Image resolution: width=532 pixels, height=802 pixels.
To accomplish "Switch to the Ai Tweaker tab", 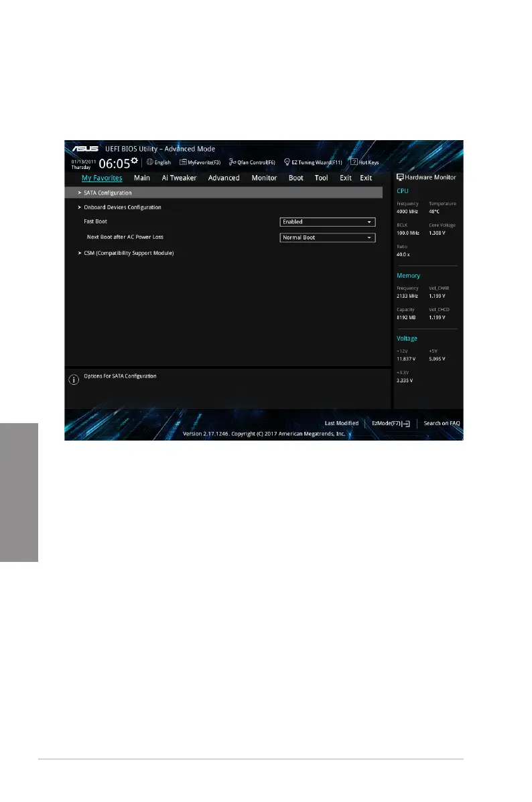I will [x=179, y=178].
